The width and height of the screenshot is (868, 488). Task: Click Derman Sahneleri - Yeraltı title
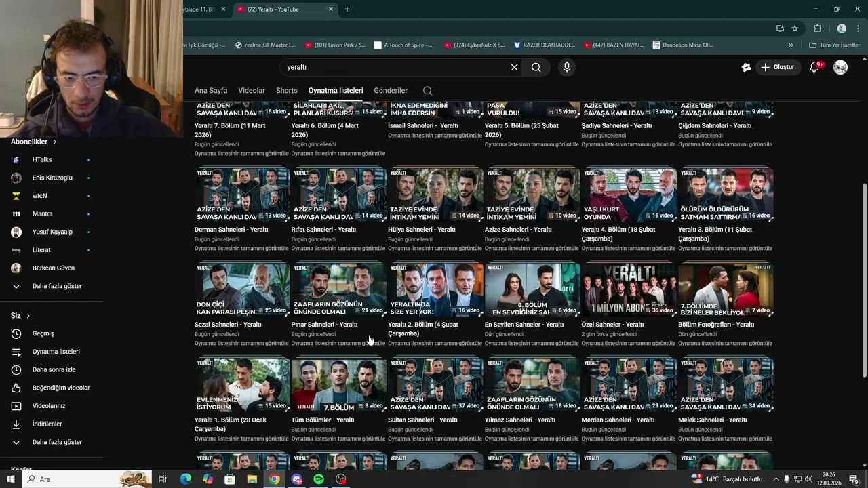[x=231, y=230]
